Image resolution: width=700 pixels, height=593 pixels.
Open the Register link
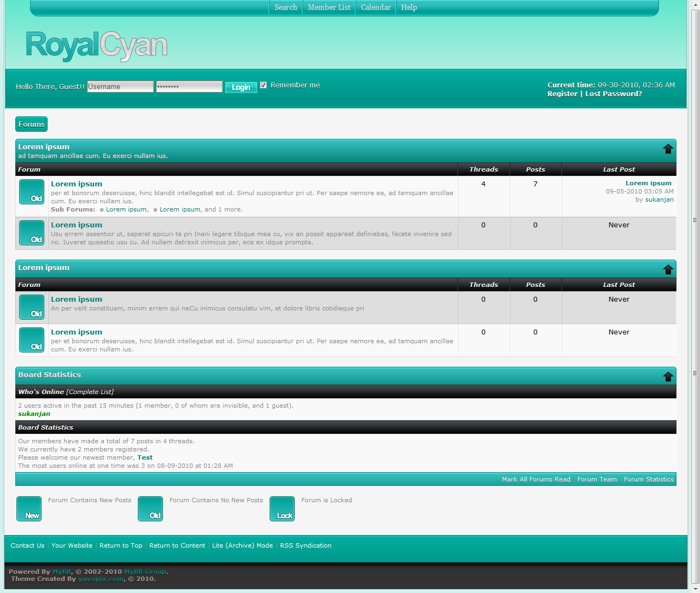pyautogui.click(x=562, y=94)
